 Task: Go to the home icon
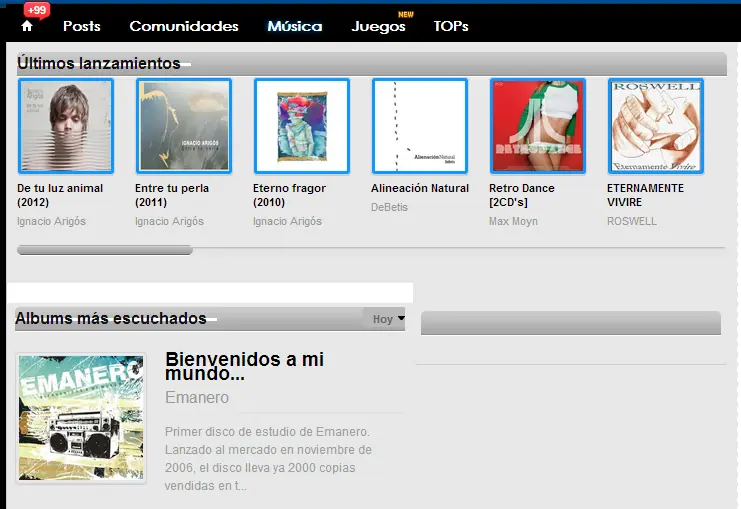click(27, 26)
